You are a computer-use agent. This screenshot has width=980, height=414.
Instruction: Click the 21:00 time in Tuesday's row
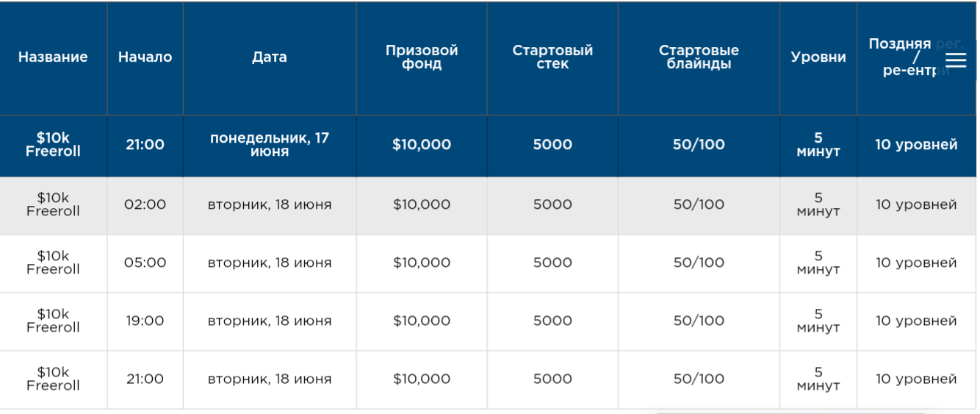pos(145,379)
